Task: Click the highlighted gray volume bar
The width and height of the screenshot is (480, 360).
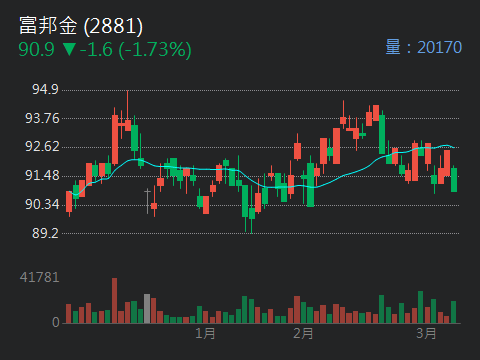Action: (x=147, y=309)
